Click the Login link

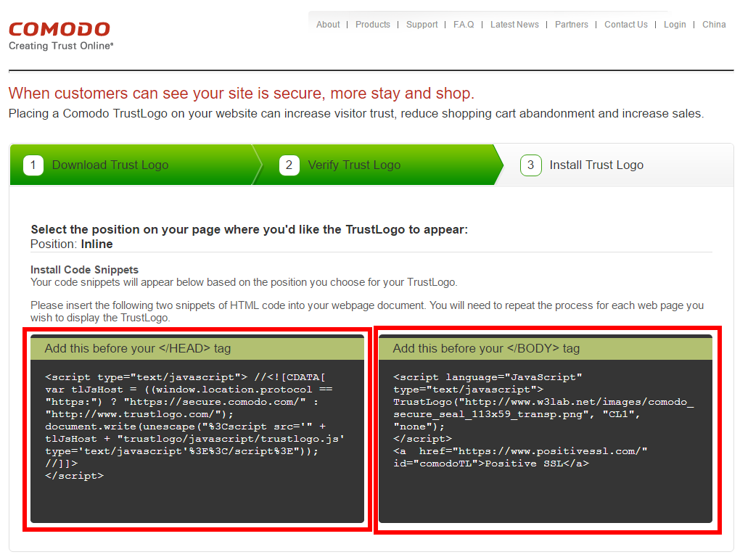click(x=675, y=25)
